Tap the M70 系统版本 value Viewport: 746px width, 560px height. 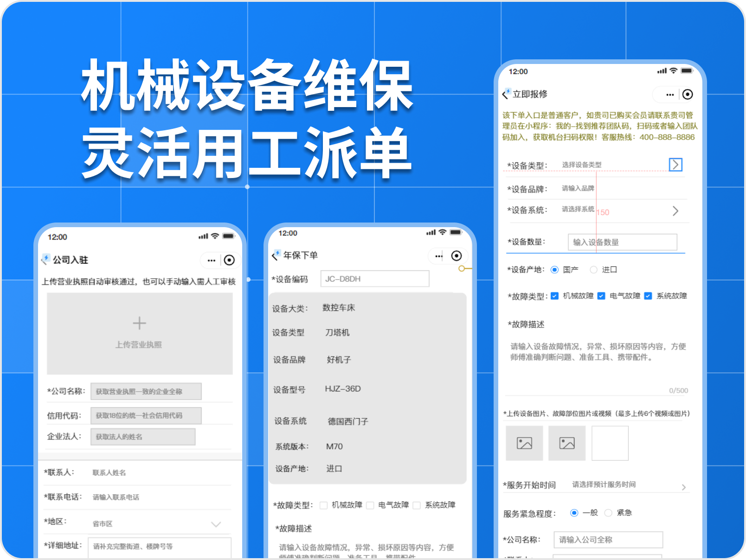point(334,446)
